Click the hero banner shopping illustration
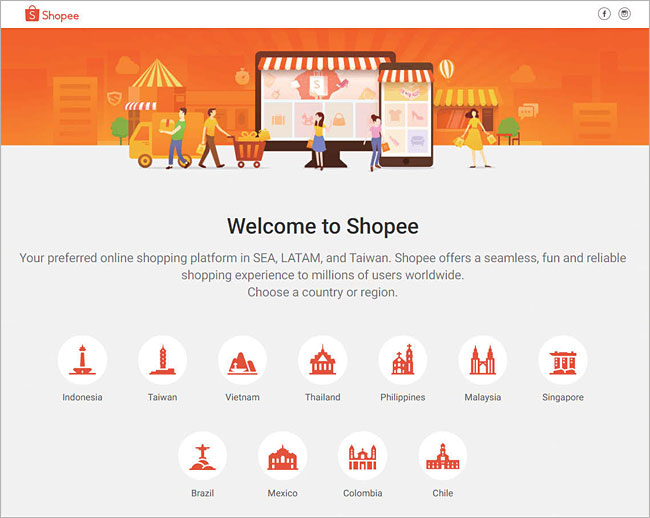The image size is (650, 518). 325,99
